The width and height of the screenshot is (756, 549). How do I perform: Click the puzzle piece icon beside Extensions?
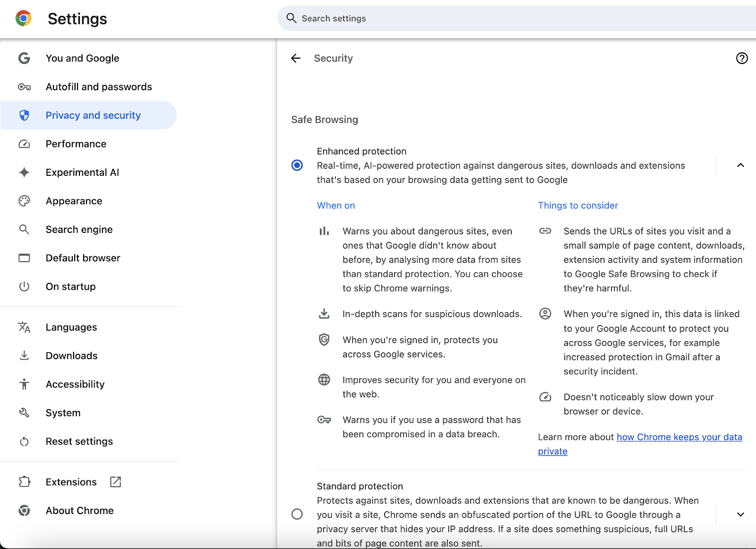click(x=24, y=482)
